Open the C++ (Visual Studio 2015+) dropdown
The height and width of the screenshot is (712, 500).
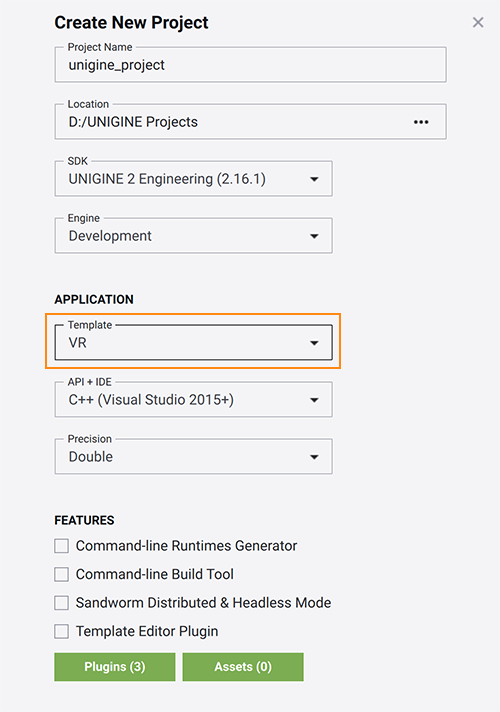[193, 400]
